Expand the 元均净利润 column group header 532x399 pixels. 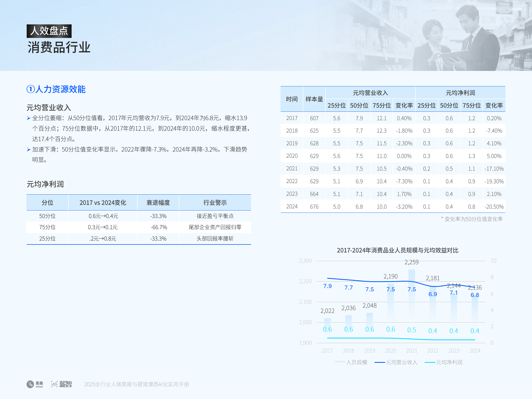(460, 93)
